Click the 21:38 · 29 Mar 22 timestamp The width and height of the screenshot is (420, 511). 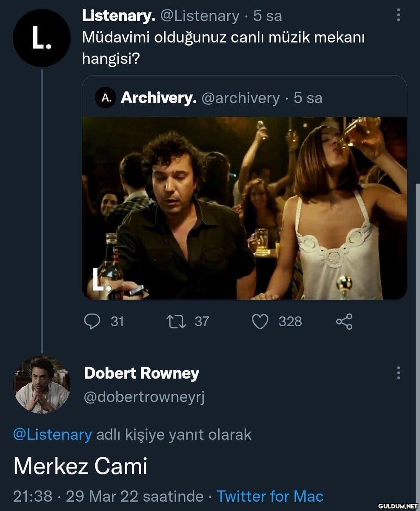pos(108,497)
